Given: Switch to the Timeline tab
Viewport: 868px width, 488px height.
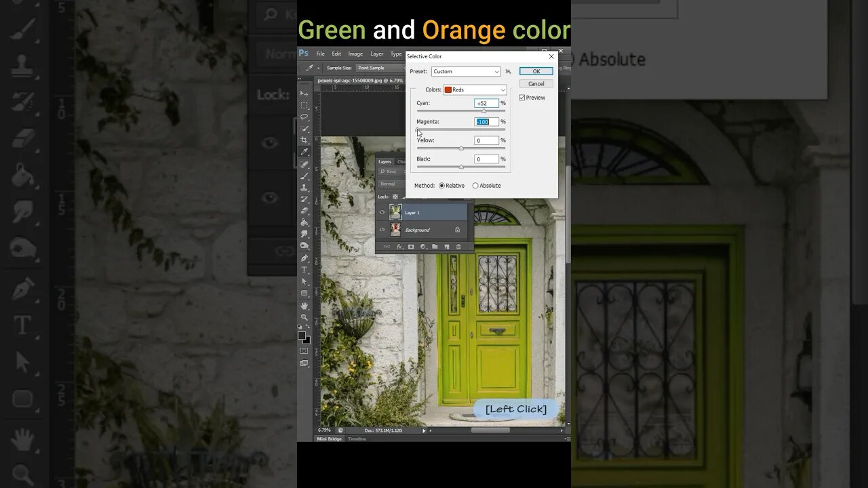Looking at the screenshot, I should [357, 439].
